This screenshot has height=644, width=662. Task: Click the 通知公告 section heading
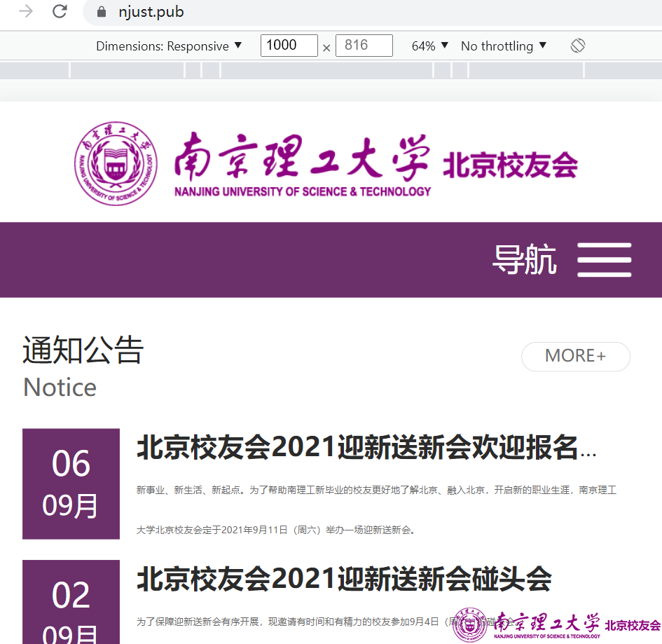pyautogui.click(x=83, y=350)
